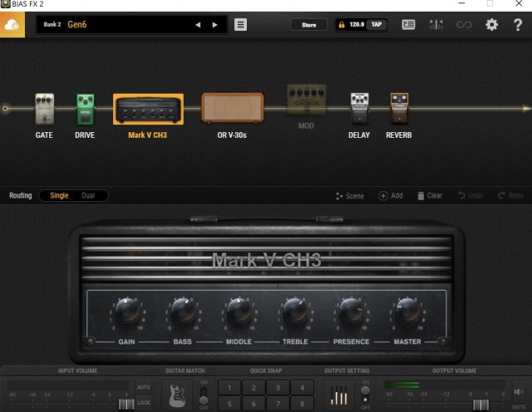
Task: Open the Scene option
Action: 350,196
